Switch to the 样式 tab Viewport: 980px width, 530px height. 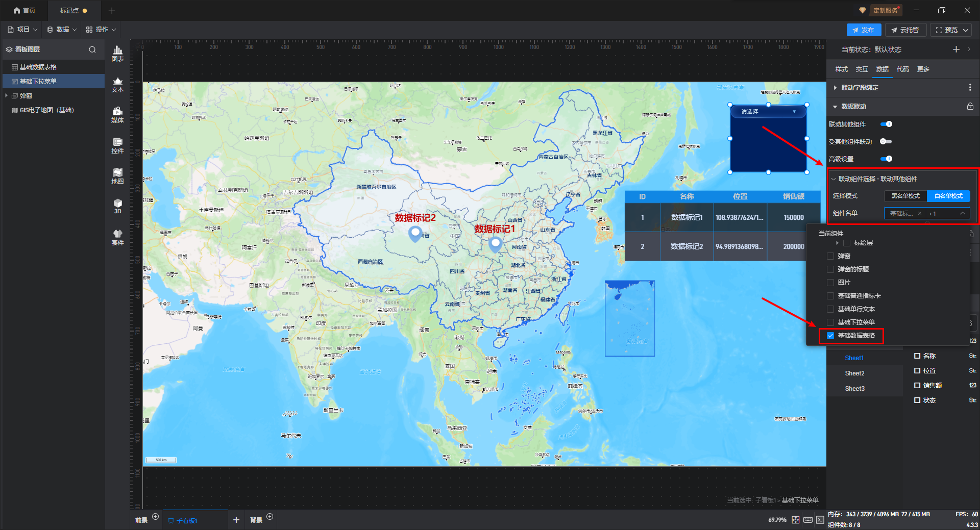[841, 69]
